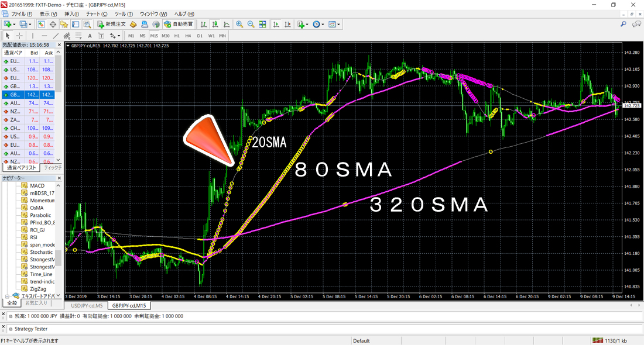Close the Market Watch panel

pyautogui.click(x=59, y=44)
